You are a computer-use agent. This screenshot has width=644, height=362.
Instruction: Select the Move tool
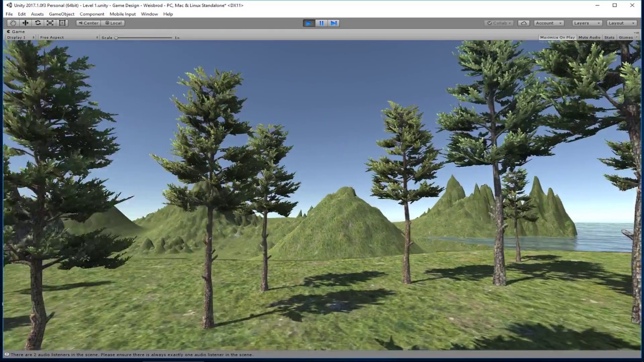click(26, 23)
